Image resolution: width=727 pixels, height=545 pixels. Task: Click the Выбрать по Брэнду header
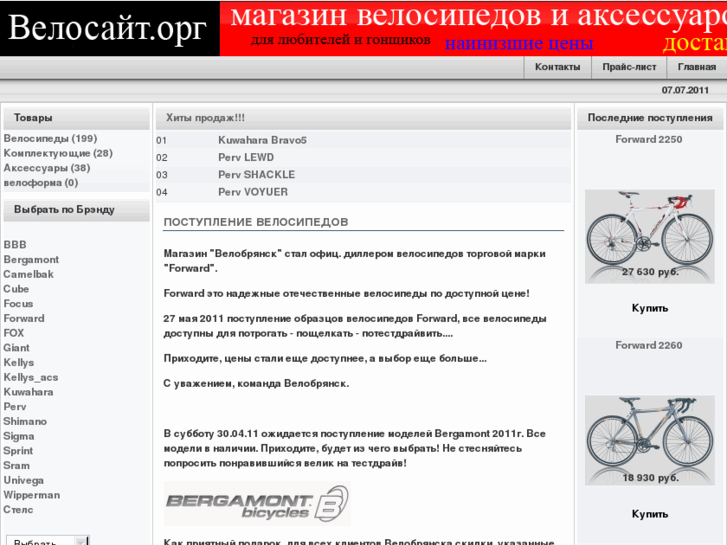[x=77, y=210]
